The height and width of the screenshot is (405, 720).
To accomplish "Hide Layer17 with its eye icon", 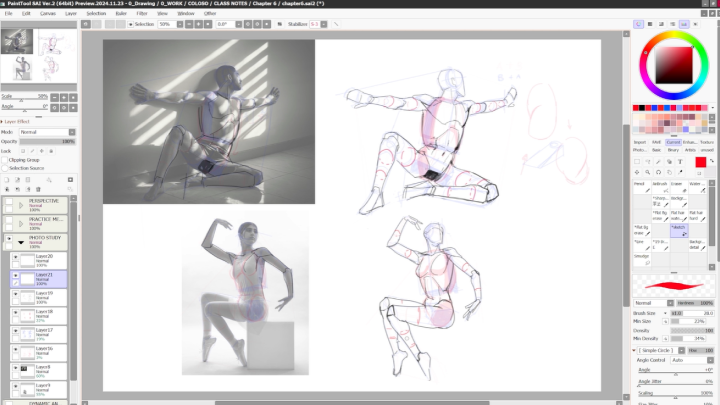I will click(16, 331).
